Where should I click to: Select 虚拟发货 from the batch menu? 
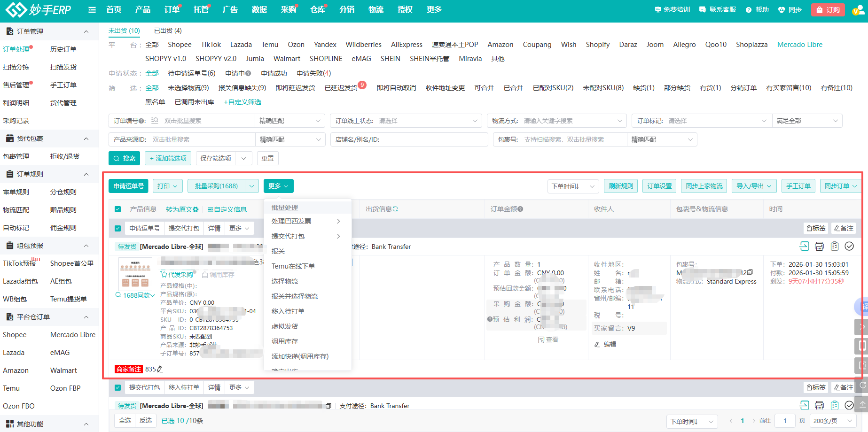[285, 326]
